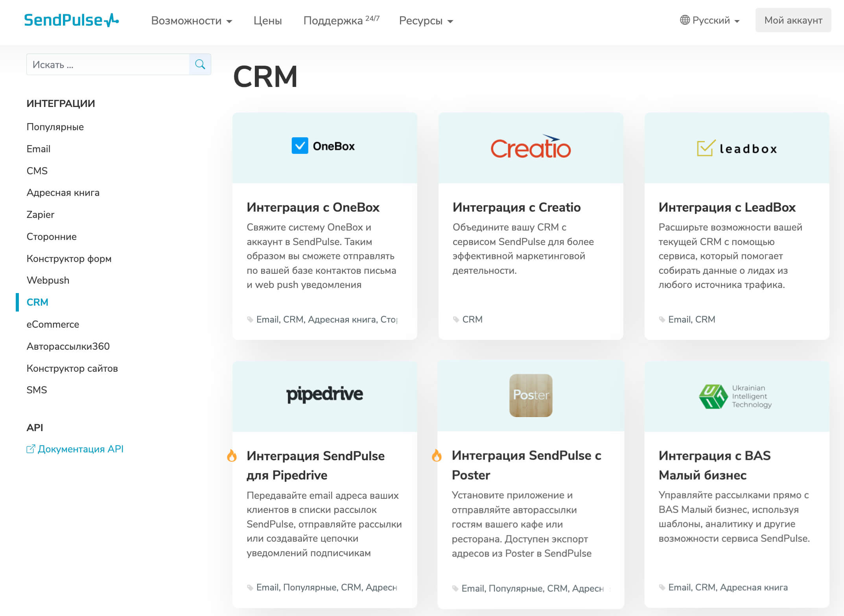Click the OneBox card description text

(321, 256)
